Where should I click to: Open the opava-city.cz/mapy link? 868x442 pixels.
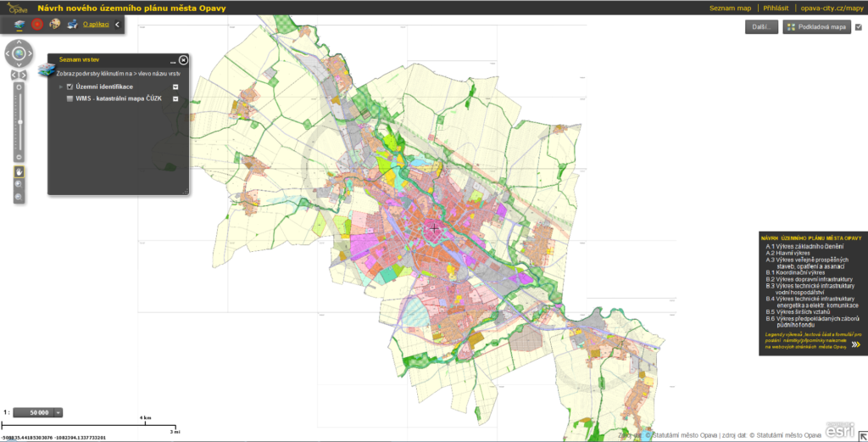coord(832,8)
